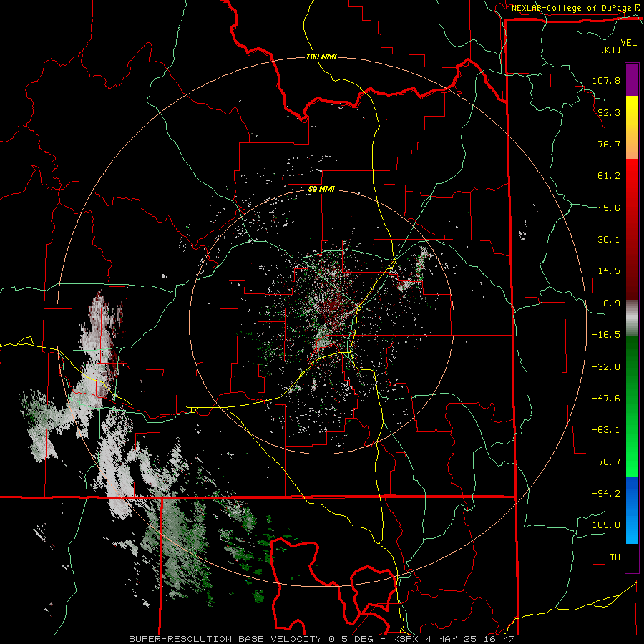Click the -0.9 velocity scale value
The width and height of the screenshot is (644, 644).
pos(609,303)
